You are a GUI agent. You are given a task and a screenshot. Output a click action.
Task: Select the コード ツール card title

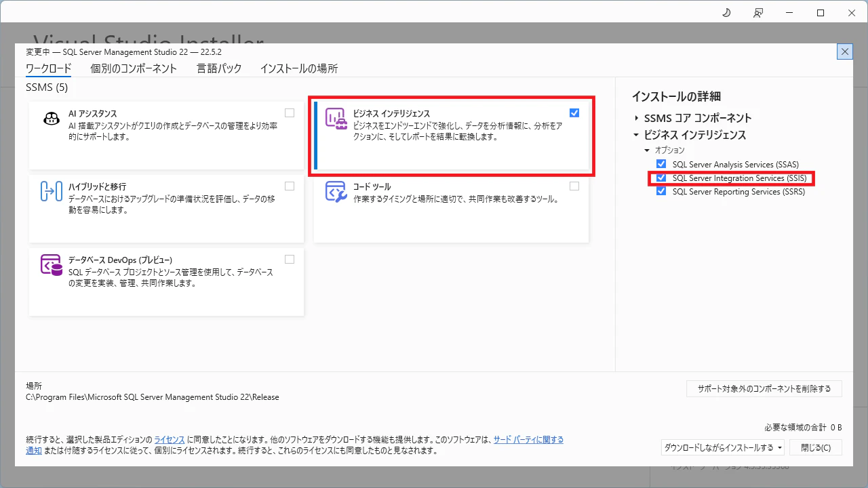click(372, 186)
